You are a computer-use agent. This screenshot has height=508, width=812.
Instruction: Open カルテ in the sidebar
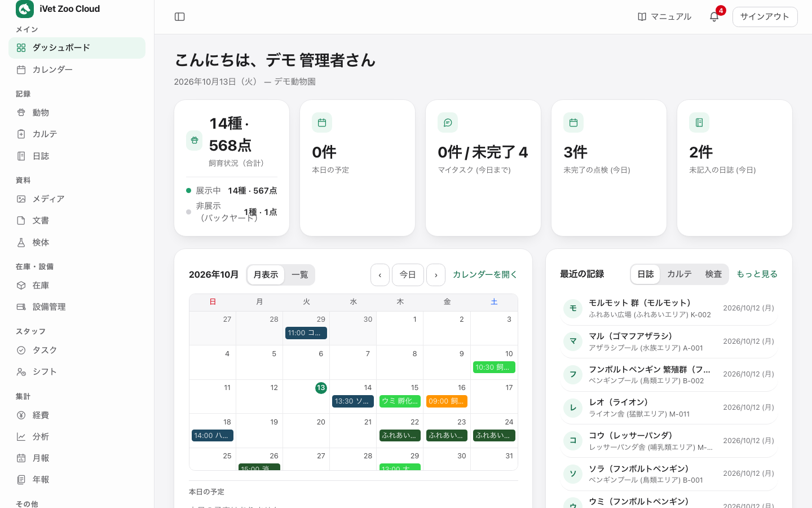pyautogui.click(x=77, y=134)
